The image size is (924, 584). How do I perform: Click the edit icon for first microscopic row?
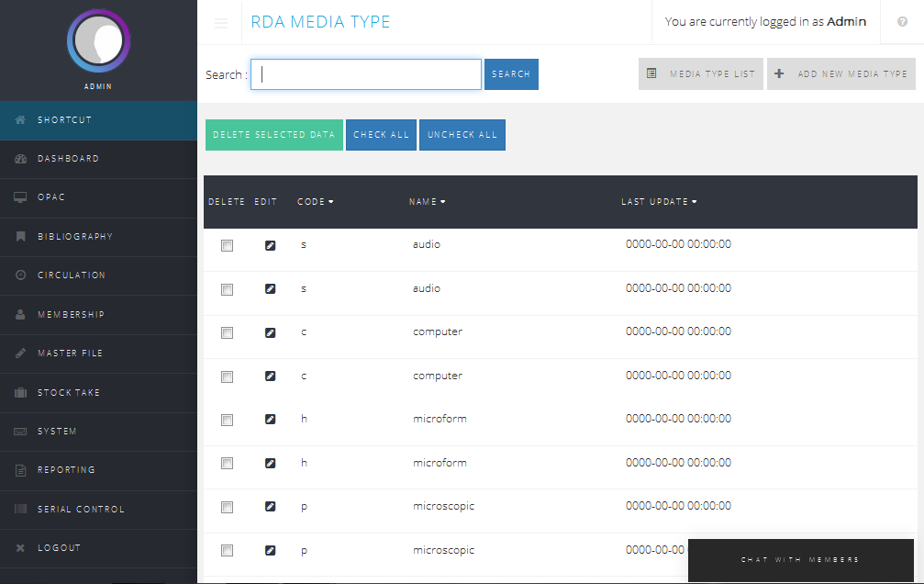pos(270,507)
